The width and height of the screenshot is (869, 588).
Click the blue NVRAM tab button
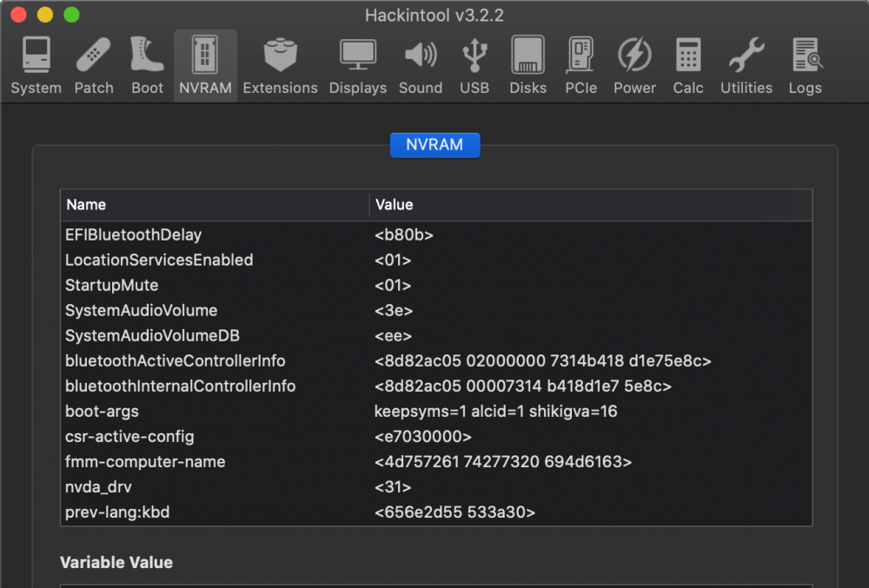click(x=434, y=145)
